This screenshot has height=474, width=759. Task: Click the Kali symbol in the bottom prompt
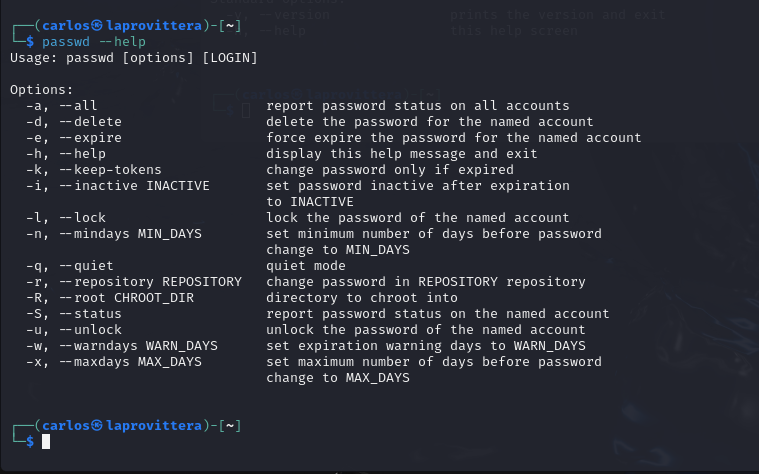[x=97, y=425]
